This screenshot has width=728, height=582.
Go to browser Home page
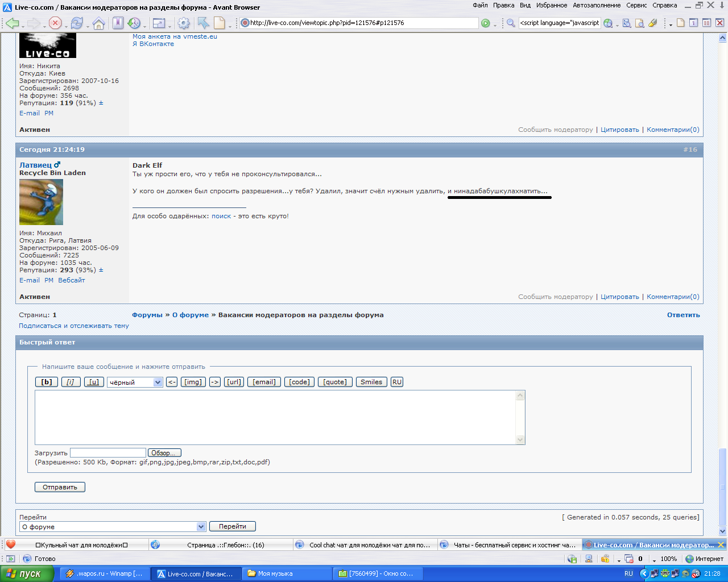(x=98, y=23)
